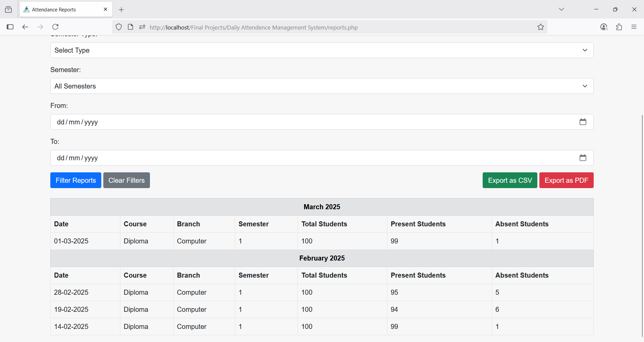The image size is (644, 342).
Task: Open the new tab with plus button
Action: [x=121, y=10]
